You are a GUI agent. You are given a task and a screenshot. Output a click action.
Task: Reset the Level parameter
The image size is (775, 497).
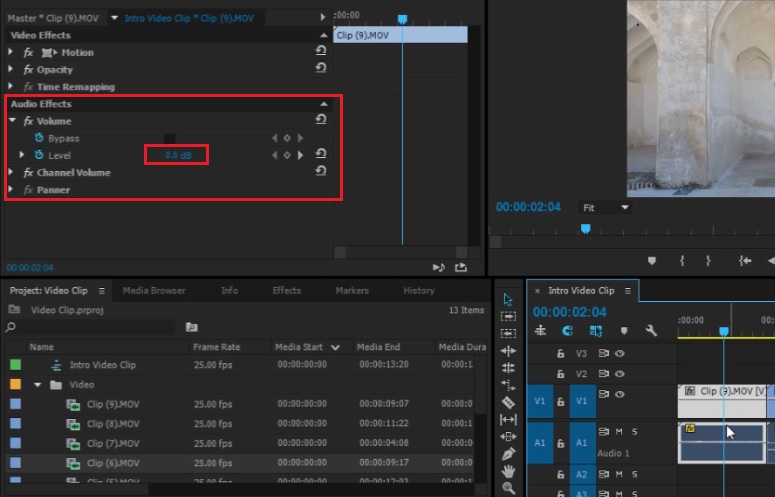click(x=321, y=154)
